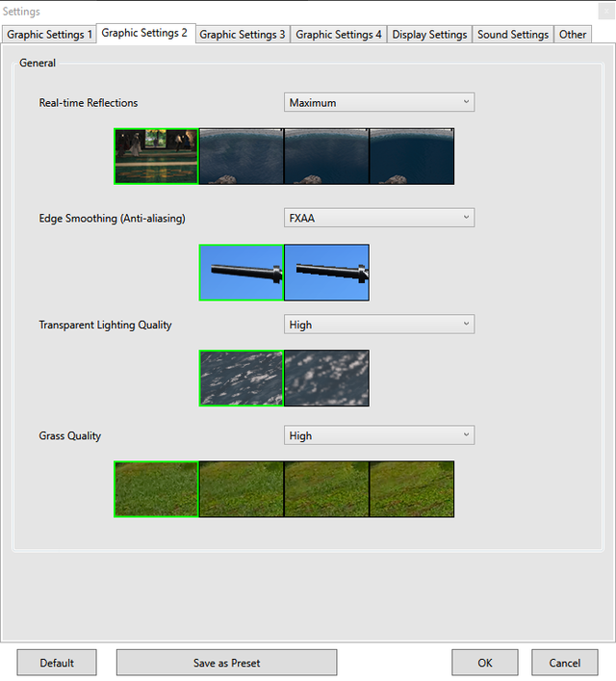Expand the Grass Quality dropdown
This screenshot has width=616, height=681.
point(379,435)
